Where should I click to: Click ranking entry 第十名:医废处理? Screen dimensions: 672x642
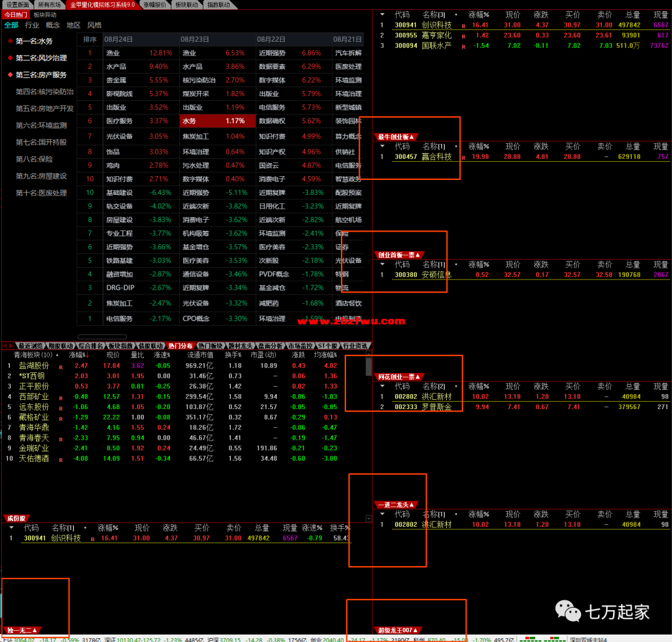(41, 193)
